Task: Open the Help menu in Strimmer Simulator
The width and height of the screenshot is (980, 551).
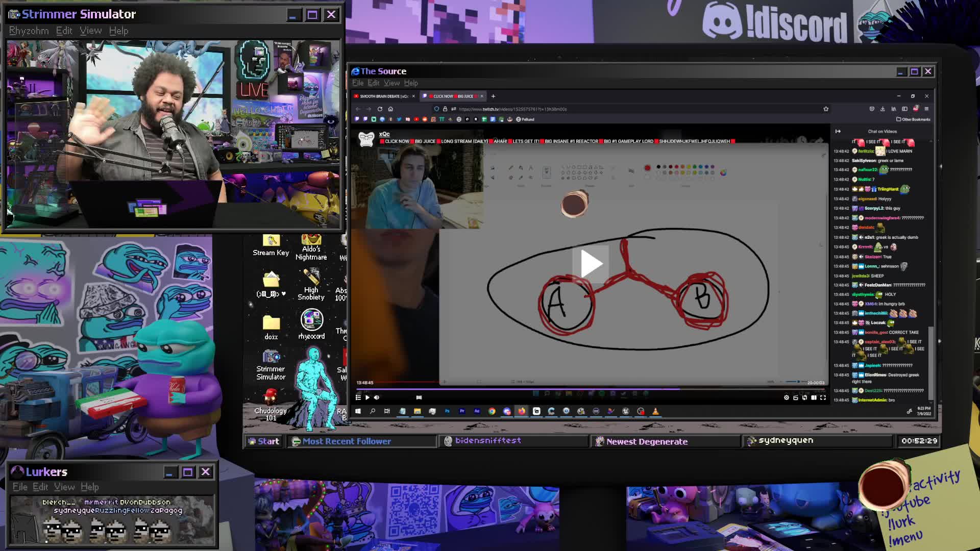Action: [x=118, y=31]
